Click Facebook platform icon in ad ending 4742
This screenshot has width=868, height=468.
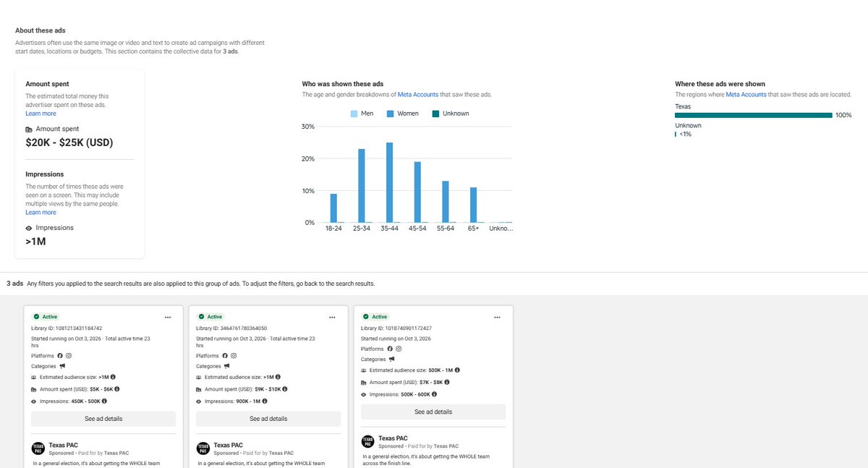[x=60, y=356]
